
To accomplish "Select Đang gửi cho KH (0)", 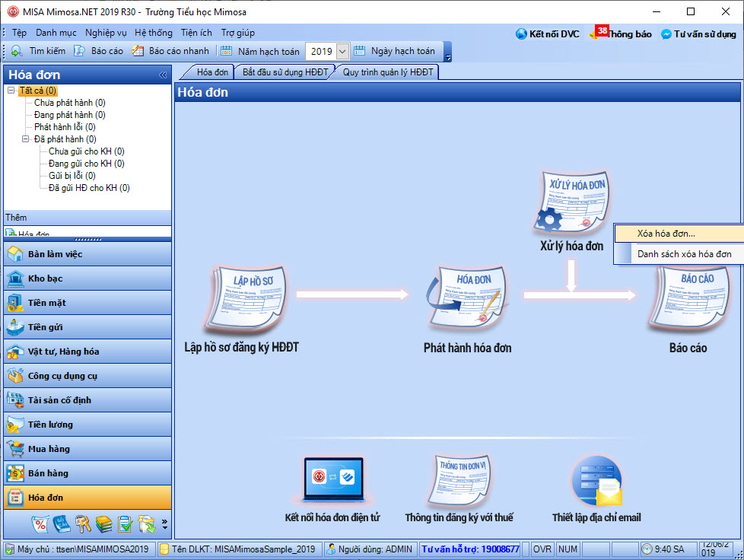I will click(87, 164).
